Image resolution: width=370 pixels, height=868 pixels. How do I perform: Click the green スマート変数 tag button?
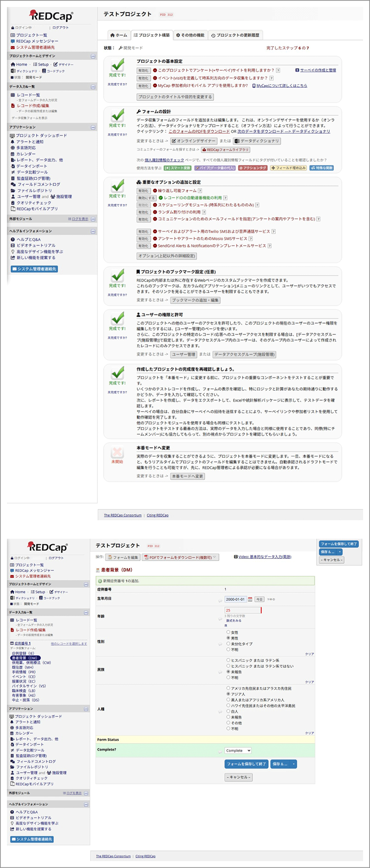point(178,168)
